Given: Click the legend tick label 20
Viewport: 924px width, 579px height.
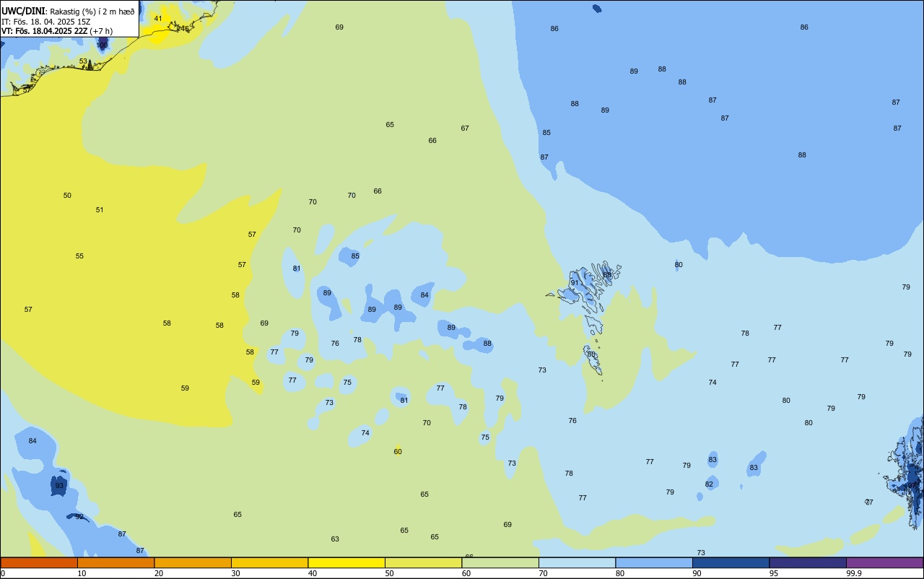Looking at the screenshot, I should (x=159, y=573).
